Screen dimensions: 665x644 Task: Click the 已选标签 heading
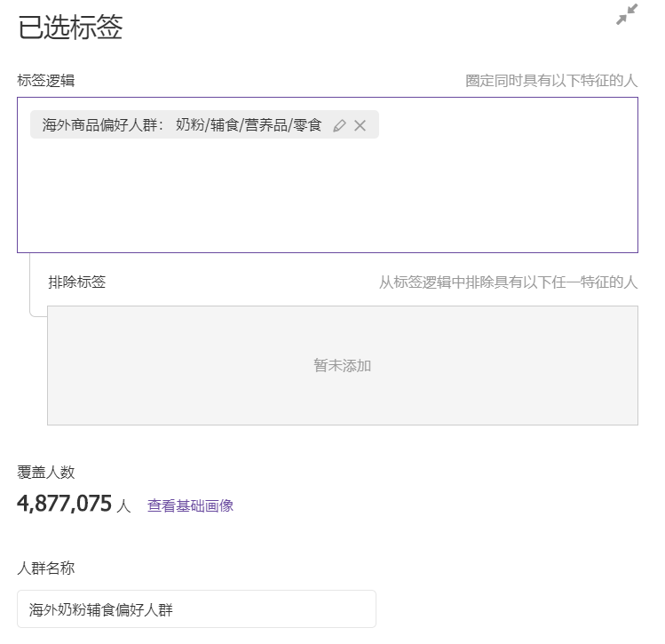[70, 28]
